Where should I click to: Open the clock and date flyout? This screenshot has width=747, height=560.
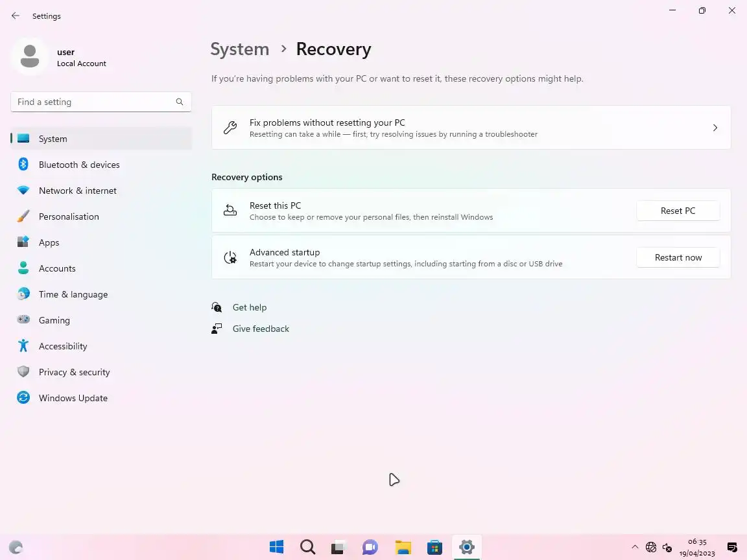697,547
